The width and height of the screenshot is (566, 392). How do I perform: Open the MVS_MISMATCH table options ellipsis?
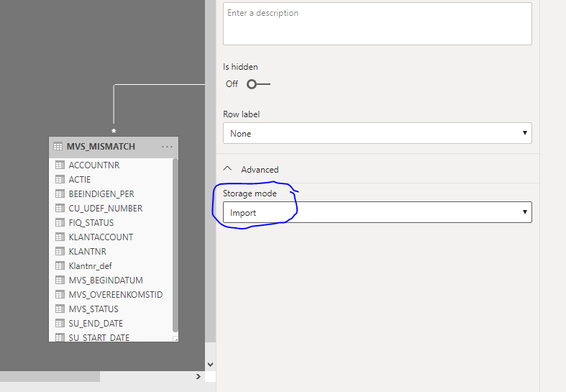coord(167,147)
